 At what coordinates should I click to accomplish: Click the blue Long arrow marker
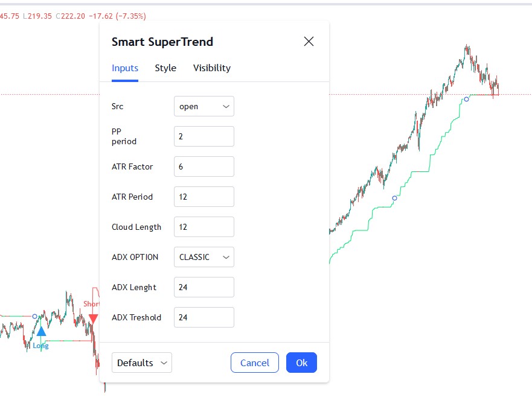coord(41,331)
